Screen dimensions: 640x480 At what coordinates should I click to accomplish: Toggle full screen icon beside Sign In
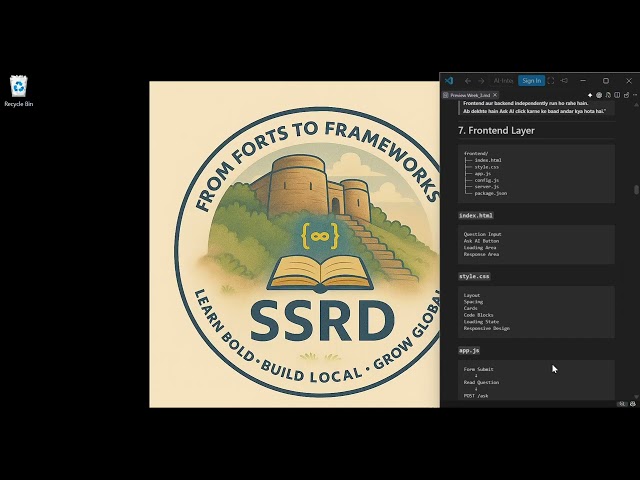click(x=551, y=81)
